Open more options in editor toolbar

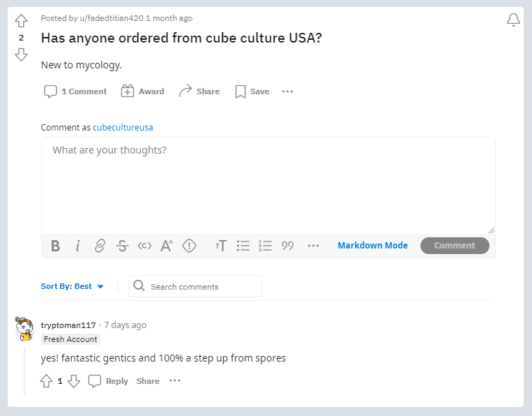[313, 246]
